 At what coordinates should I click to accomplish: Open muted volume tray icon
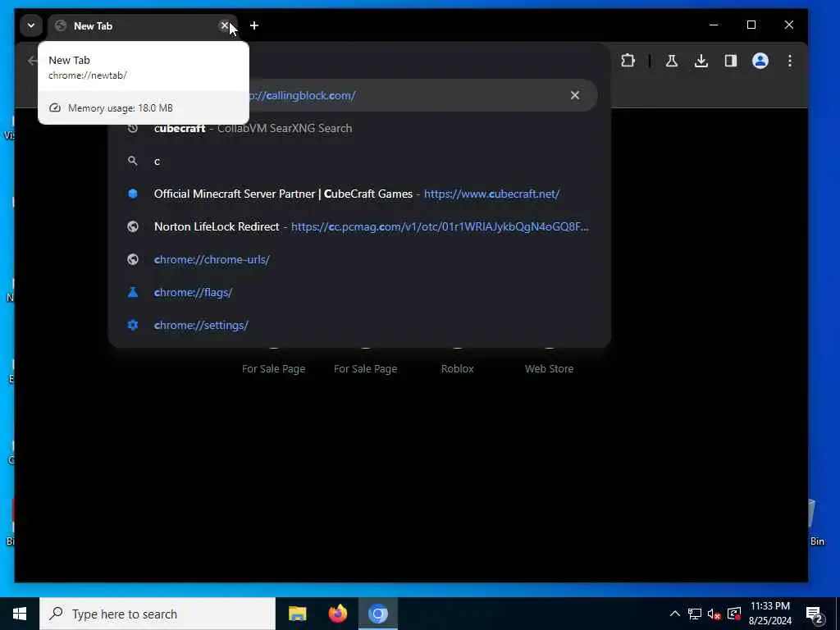point(714,614)
